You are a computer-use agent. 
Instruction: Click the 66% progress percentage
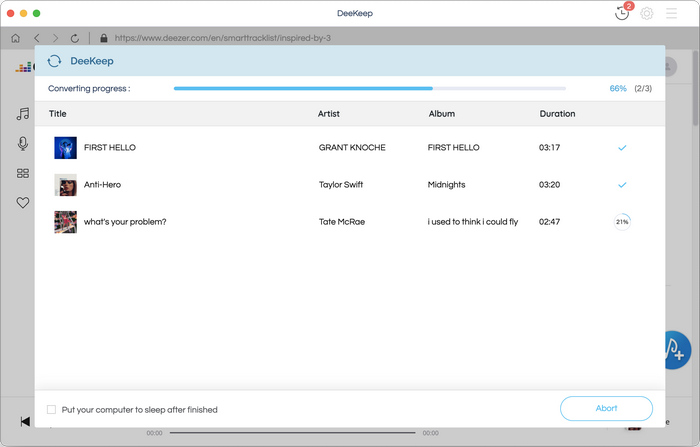(x=618, y=88)
